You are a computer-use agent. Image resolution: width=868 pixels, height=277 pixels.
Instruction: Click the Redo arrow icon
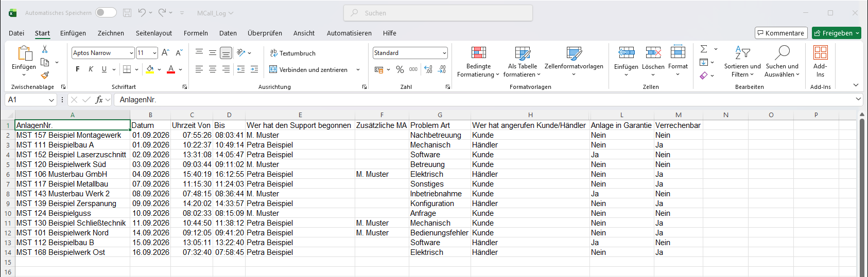(162, 13)
